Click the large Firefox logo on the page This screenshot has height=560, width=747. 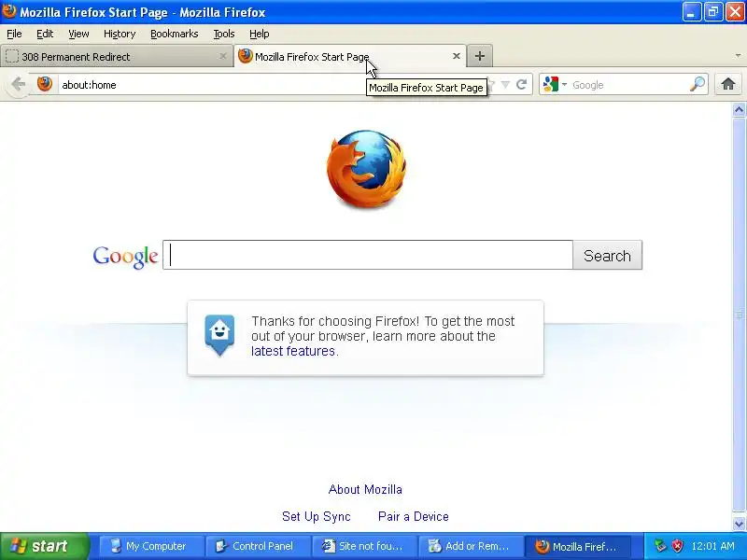coord(366,169)
